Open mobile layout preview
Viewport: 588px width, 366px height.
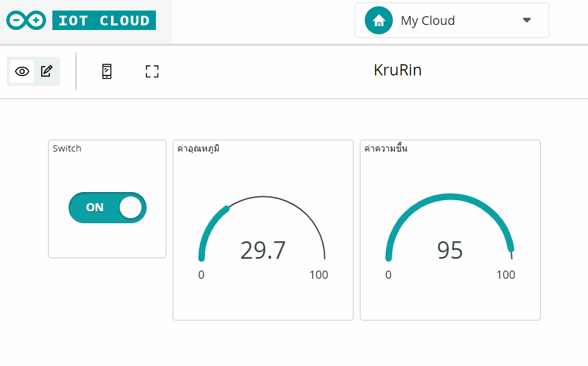tap(107, 71)
